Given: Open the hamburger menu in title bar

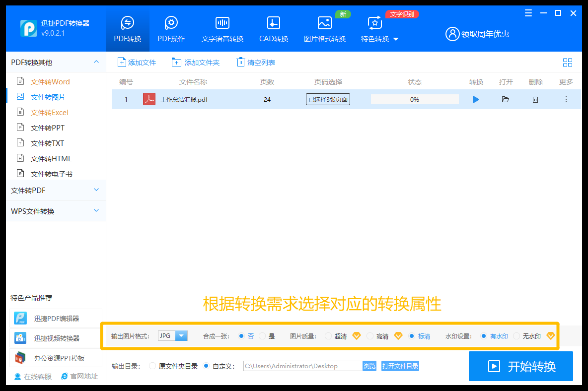Looking at the screenshot, I should click(528, 13).
